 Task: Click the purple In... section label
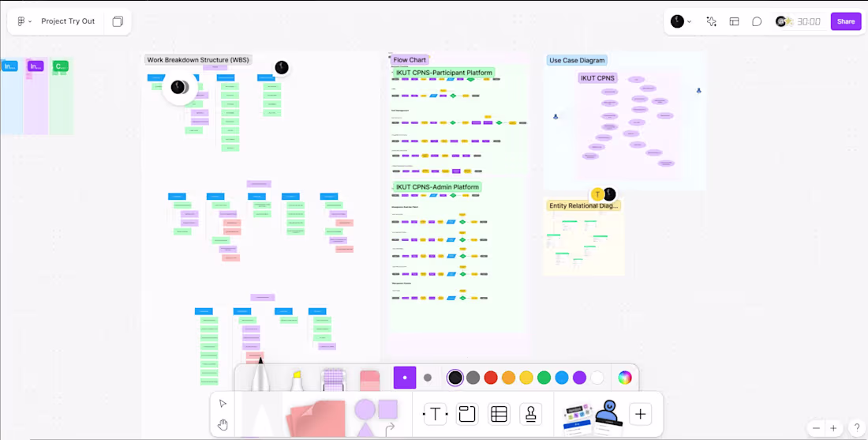(36, 66)
